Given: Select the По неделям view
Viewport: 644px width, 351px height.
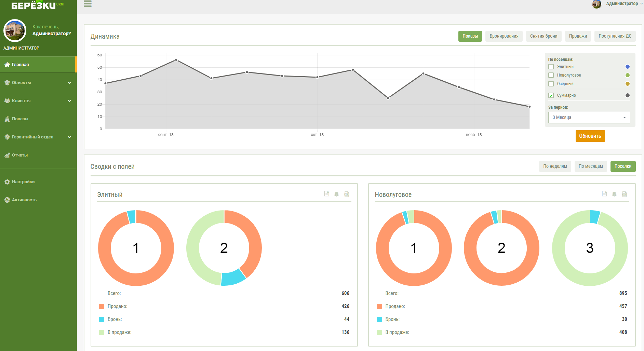Looking at the screenshot, I should 555,166.
